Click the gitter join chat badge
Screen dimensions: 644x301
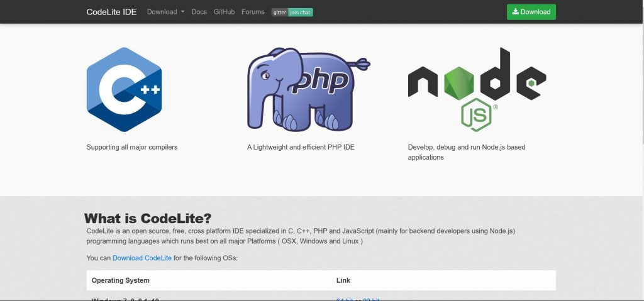click(x=292, y=13)
